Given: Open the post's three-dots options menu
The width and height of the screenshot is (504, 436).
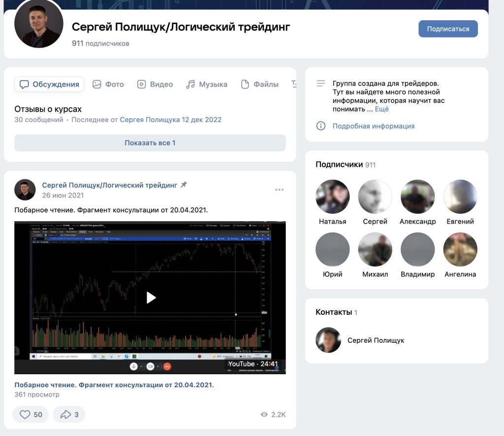Looking at the screenshot, I should 279,190.
